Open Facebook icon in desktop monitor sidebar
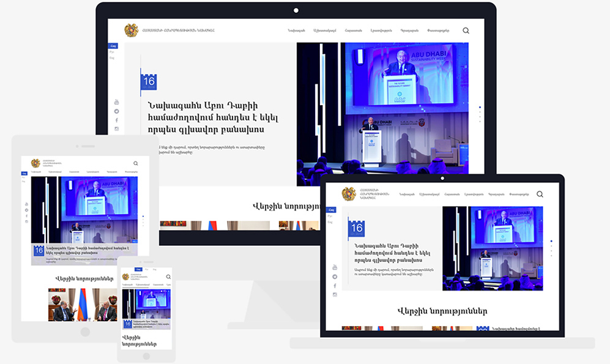Viewport: 610px width, 364px height. [x=116, y=120]
